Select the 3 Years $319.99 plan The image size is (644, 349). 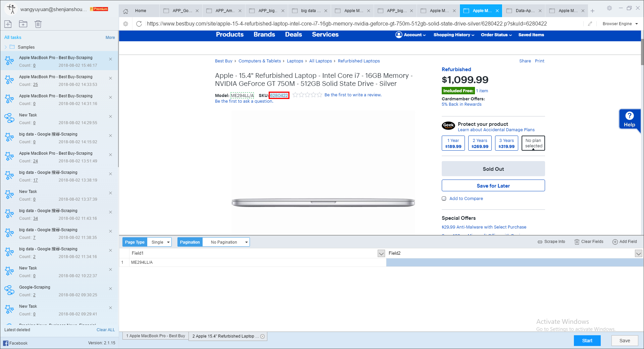pyautogui.click(x=506, y=143)
